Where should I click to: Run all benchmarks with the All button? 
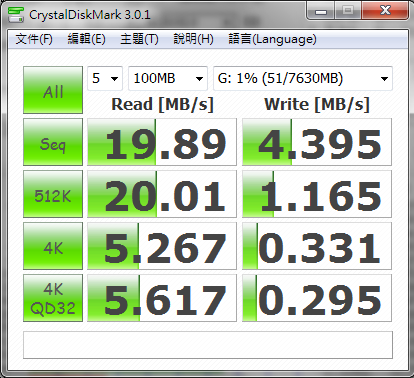(53, 90)
